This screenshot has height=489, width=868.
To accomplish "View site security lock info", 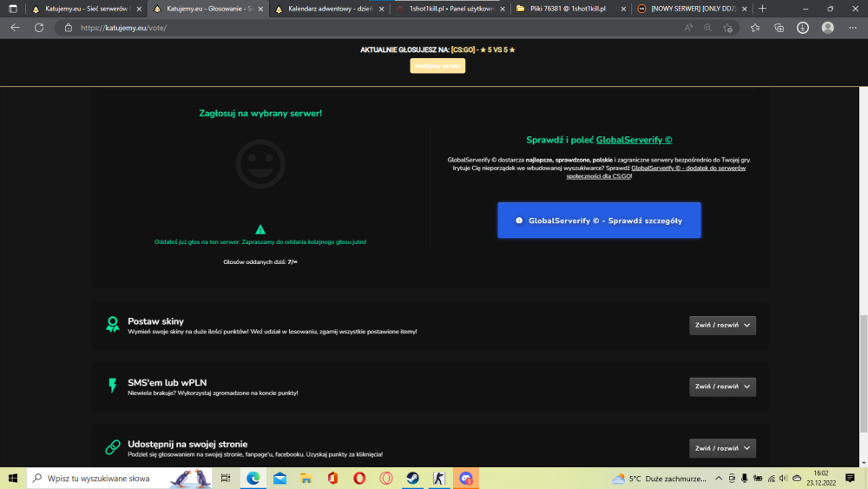I will 68,28.
